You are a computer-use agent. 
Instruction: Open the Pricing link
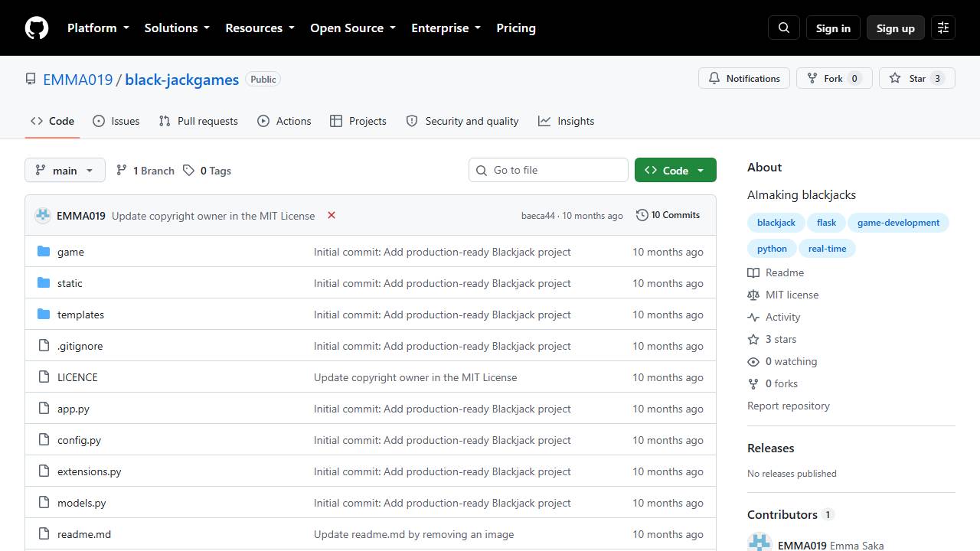point(516,28)
